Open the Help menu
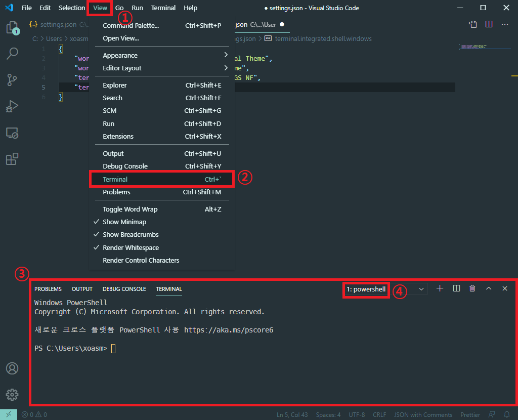Image resolution: width=518 pixels, height=420 pixels. tap(190, 8)
